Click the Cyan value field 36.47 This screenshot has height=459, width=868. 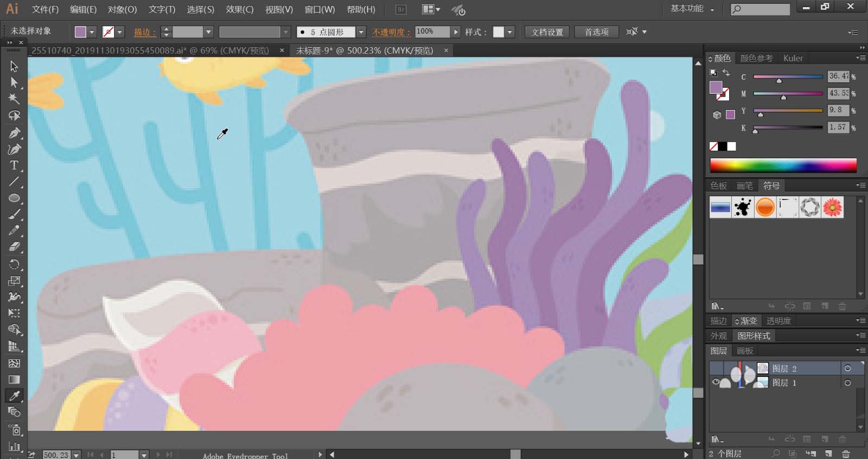click(x=838, y=76)
